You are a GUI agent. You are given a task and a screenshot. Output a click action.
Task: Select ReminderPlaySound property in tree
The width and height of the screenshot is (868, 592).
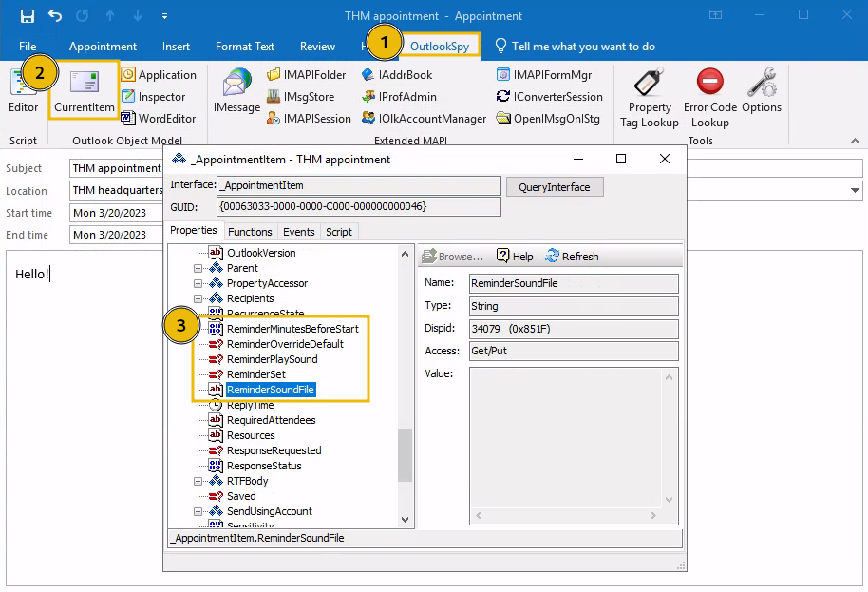272,359
